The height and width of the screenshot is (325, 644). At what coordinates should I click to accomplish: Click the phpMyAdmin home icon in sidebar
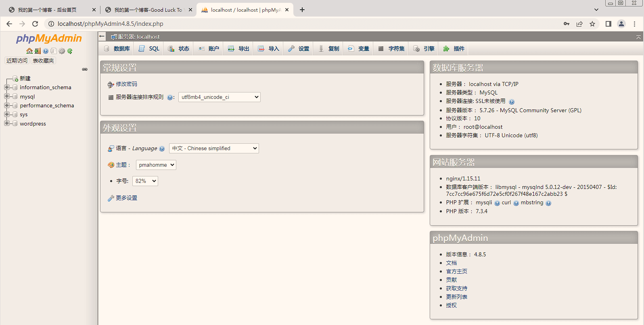tap(29, 51)
